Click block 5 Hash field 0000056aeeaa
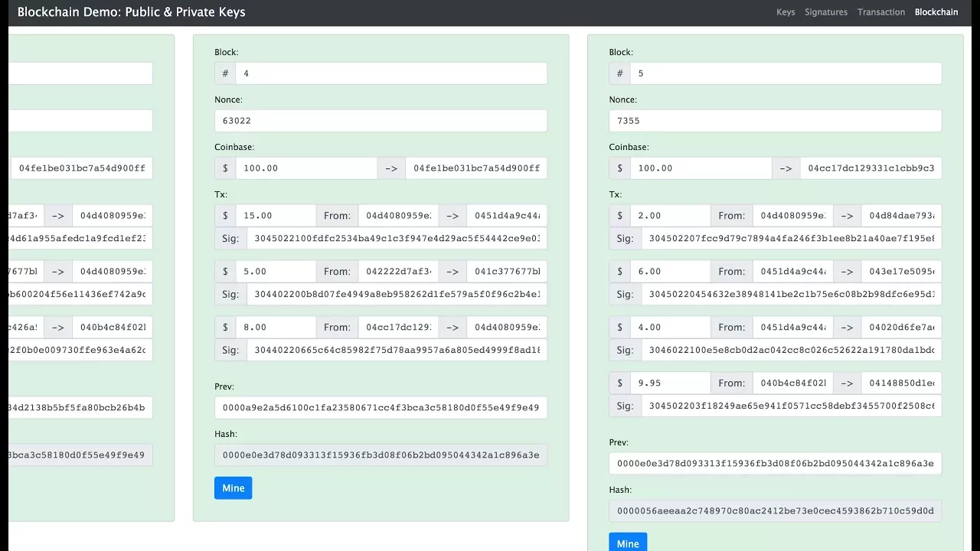 (x=775, y=511)
